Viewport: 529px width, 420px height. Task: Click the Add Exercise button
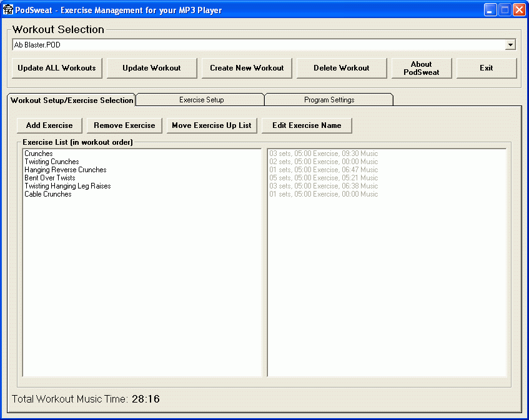49,125
